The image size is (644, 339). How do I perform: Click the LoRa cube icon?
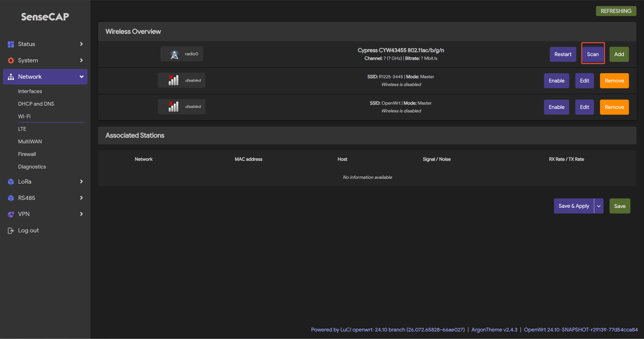pos(11,182)
